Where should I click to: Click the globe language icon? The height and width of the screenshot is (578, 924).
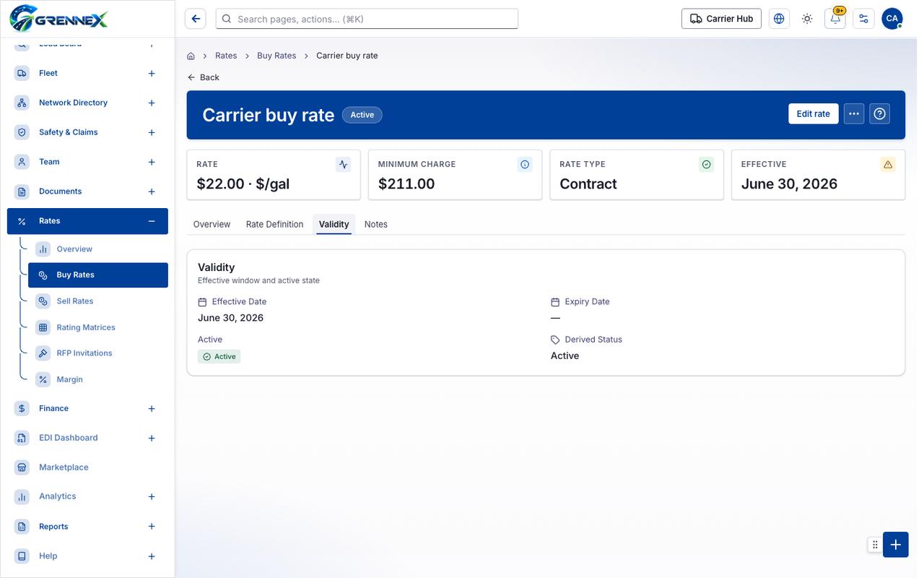[779, 19]
